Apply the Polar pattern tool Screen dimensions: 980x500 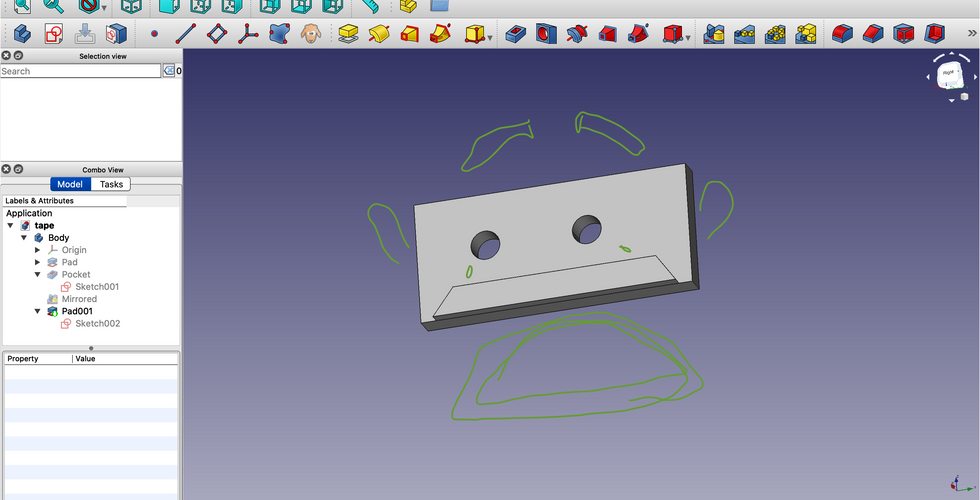(775, 33)
